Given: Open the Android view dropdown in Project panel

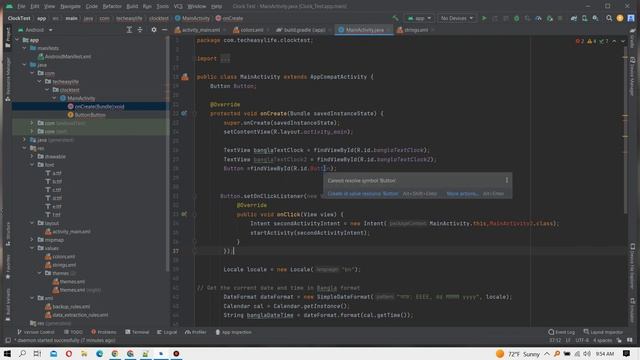Looking at the screenshot, I should pyautogui.click(x=35, y=30).
